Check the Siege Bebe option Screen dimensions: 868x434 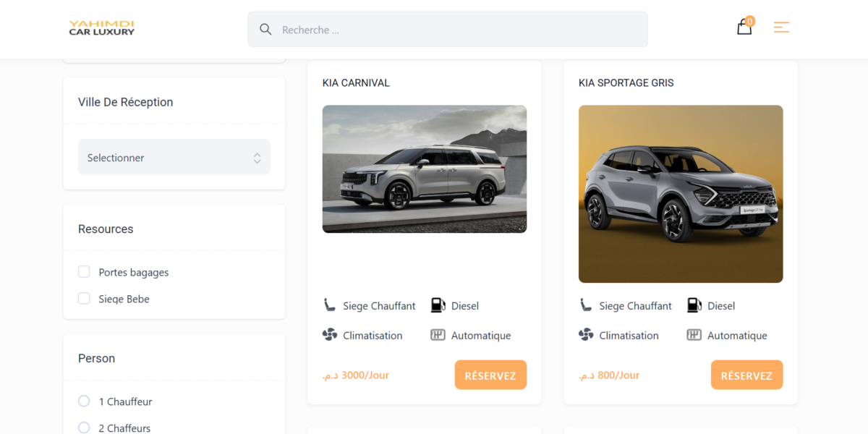point(84,299)
